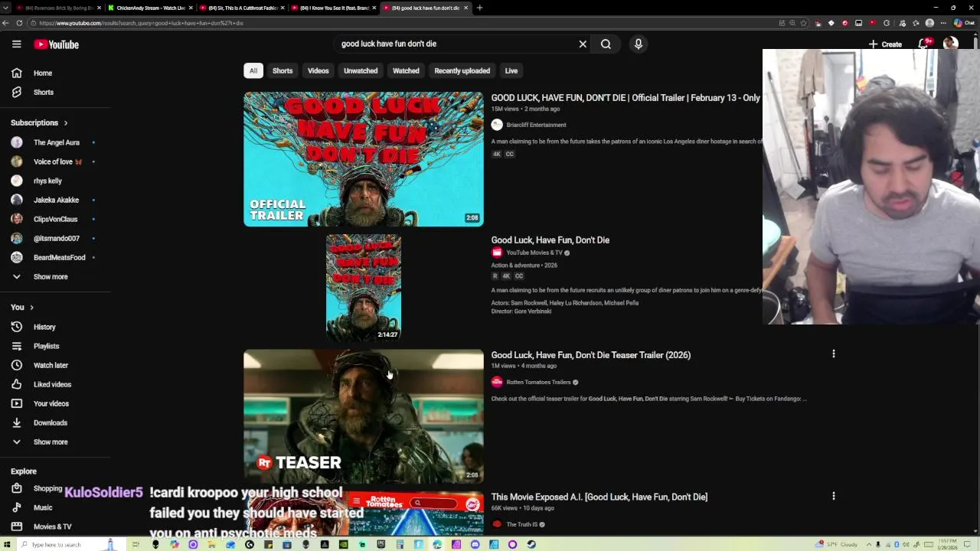The width and height of the screenshot is (980, 551).
Task: Open the RT Teaser video thumbnail
Action: point(364,416)
